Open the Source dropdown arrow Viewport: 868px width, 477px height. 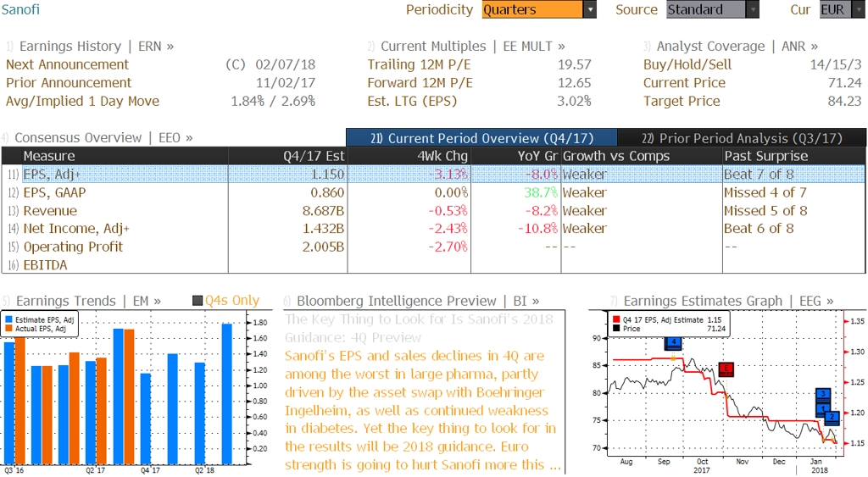[x=753, y=9]
